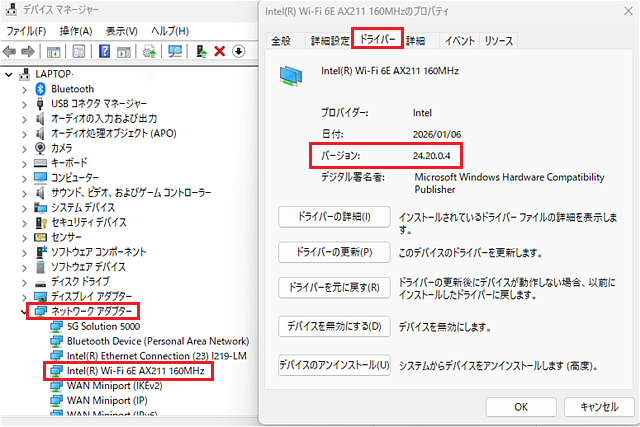This screenshot has height=427, width=640.
Task: Open 操作(A) menu
Action: [76, 31]
